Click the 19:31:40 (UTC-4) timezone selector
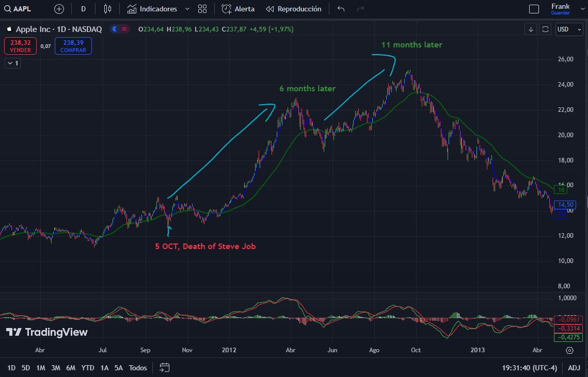This screenshot has width=588, height=377. point(530,368)
